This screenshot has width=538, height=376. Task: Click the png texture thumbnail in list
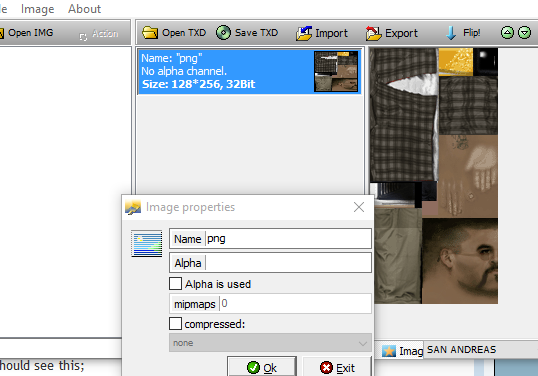(x=336, y=71)
